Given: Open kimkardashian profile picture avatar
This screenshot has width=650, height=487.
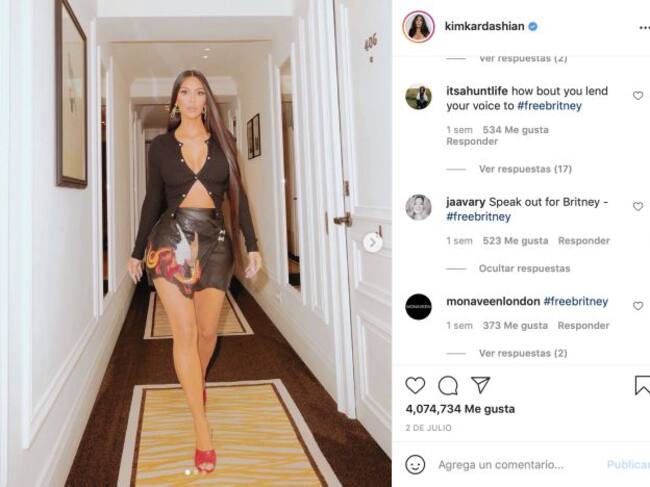Looking at the screenshot, I should click(x=418, y=27).
